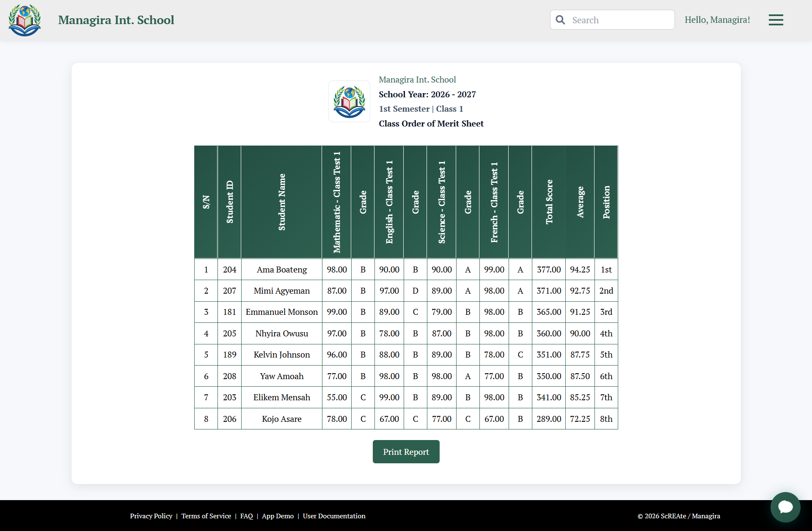Open the User Documentation link
Screen dimensions: 812x531
[x=334, y=516]
